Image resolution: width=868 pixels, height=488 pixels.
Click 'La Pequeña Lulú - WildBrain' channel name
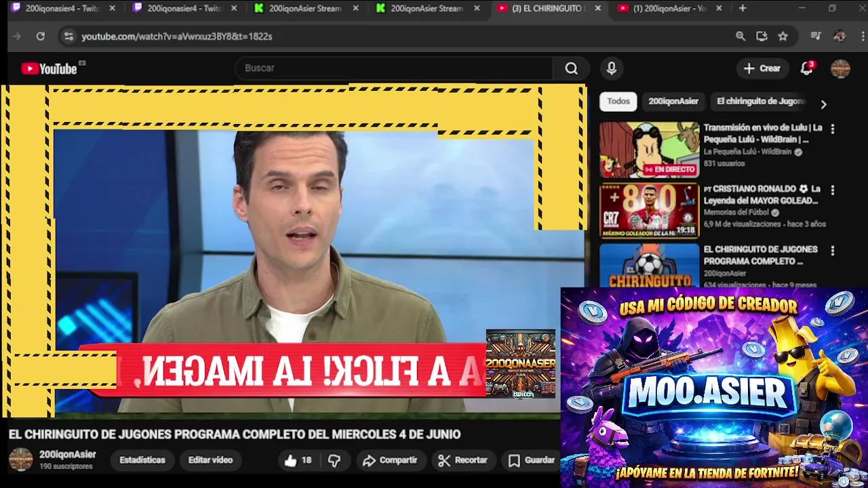click(747, 152)
